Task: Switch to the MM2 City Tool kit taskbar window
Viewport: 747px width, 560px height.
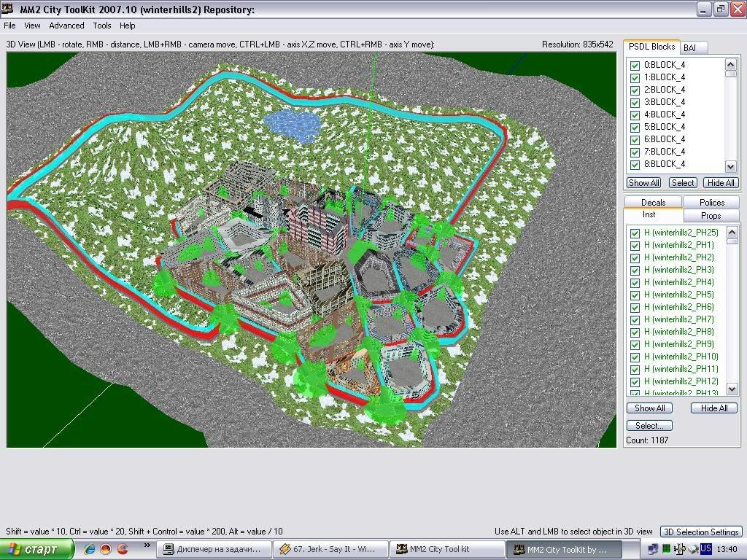Action: coord(446,549)
